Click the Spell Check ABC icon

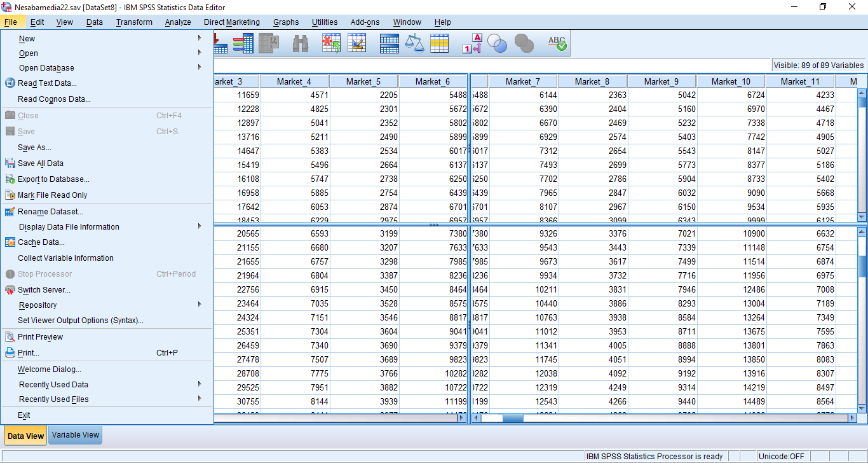557,43
